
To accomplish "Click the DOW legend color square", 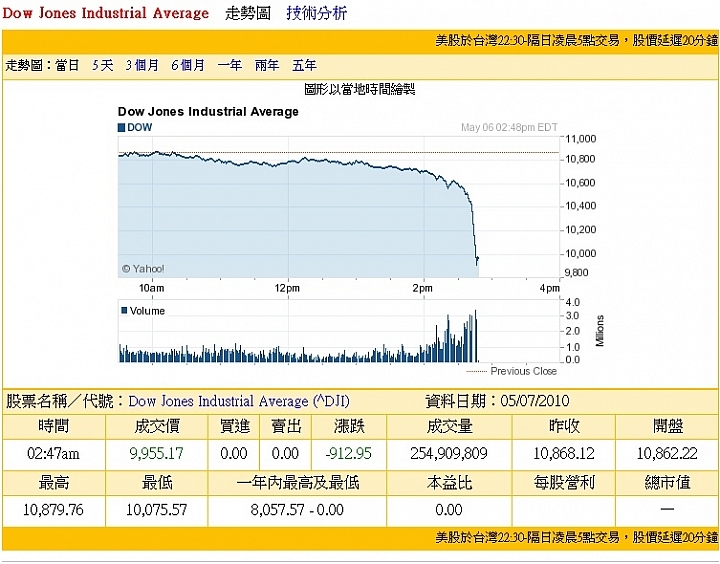I will [121, 128].
